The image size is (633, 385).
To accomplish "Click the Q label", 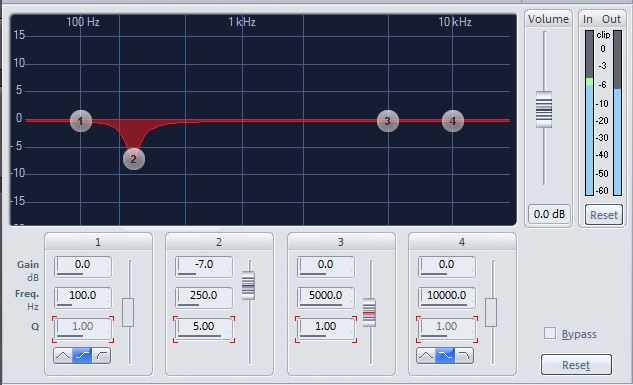I will [35, 326].
